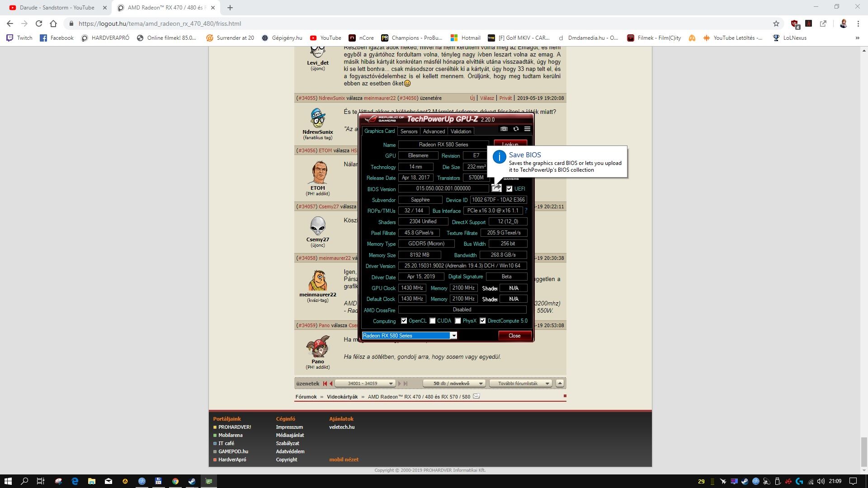The height and width of the screenshot is (488, 868).
Task: Click the Save BIOS export icon
Action: (496, 188)
